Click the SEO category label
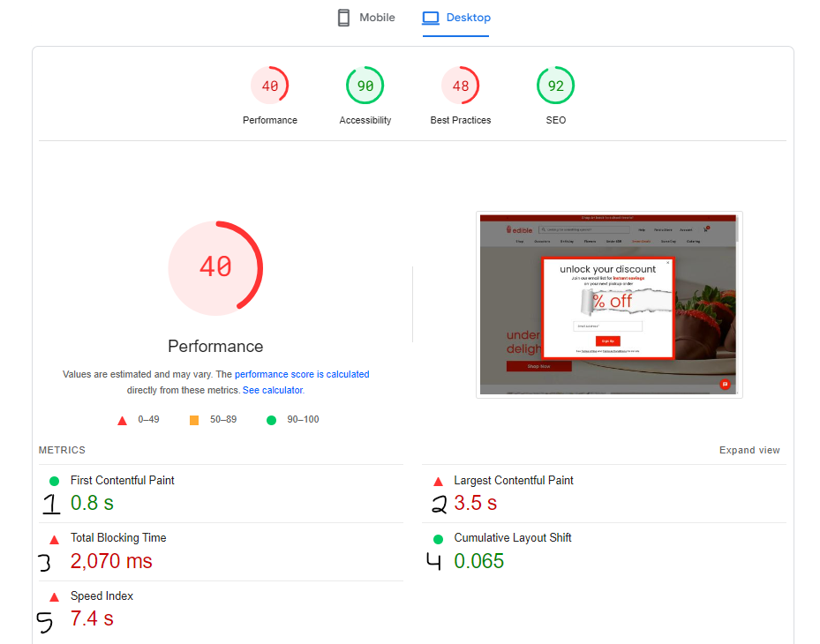 point(555,120)
